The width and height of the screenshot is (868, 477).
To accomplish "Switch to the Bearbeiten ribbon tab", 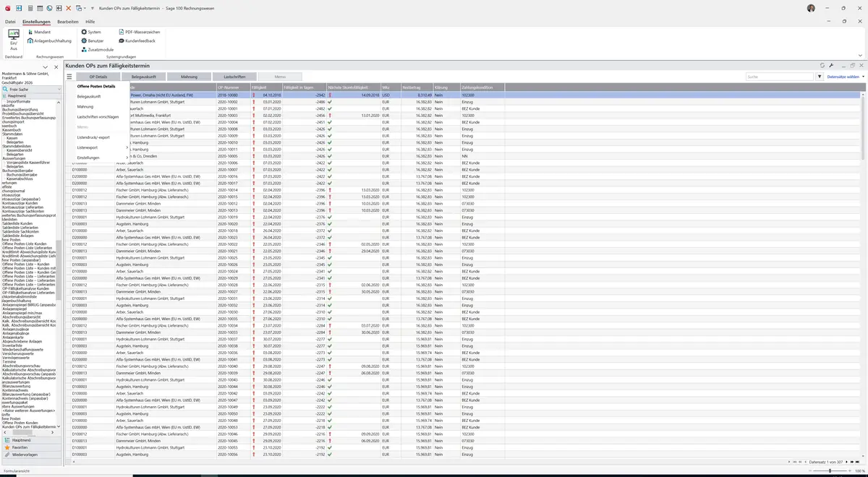I will (x=68, y=22).
